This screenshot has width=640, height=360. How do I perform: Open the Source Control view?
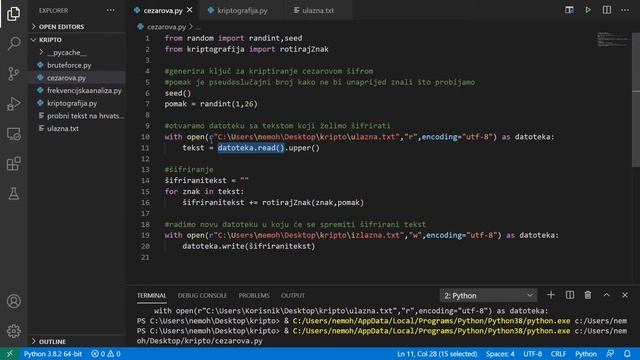(13, 73)
